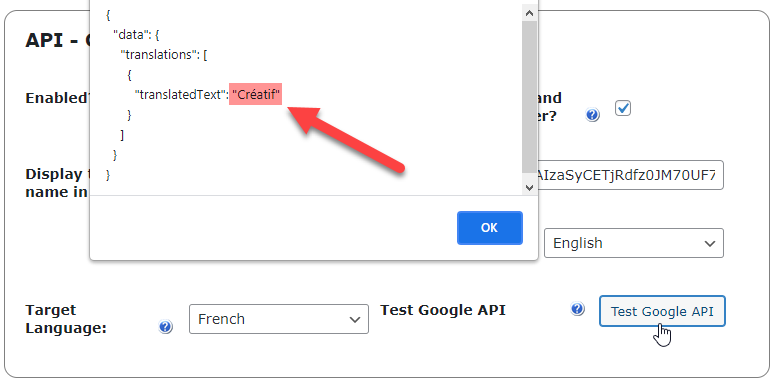Confirm the dialog with OK
The height and width of the screenshot is (380, 775).
click(489, 228)
